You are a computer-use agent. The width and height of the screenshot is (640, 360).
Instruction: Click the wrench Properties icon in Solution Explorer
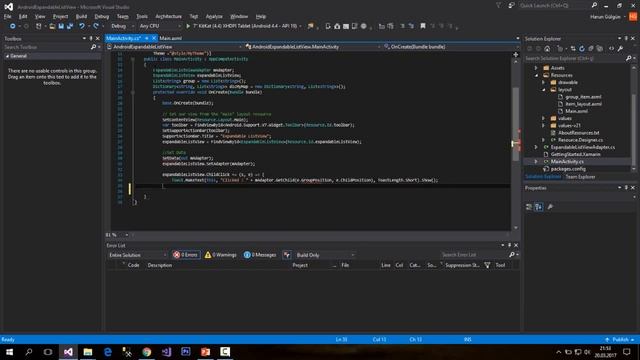[x=620, y=49]
